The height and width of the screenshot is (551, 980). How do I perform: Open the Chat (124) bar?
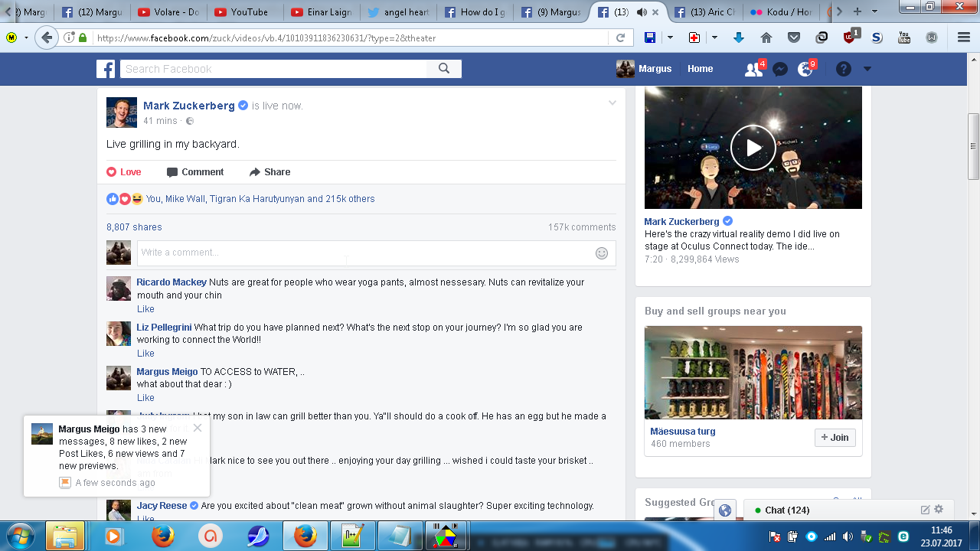[848, 510]
